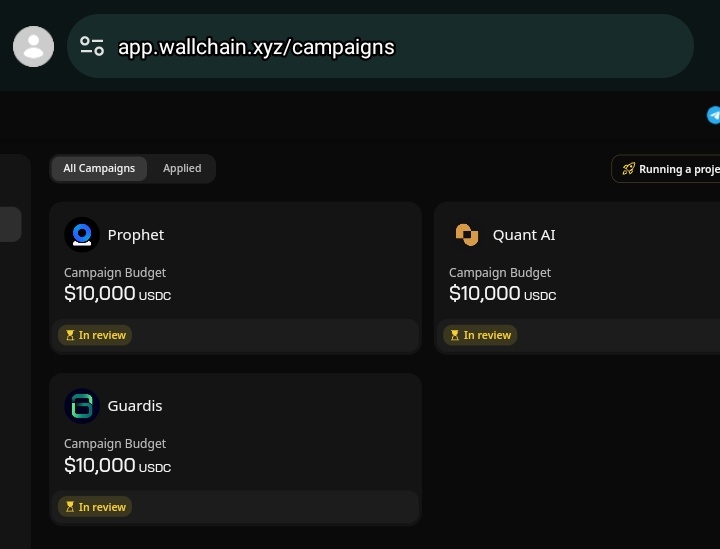Screen dimensions: 720x549
Task: Select the All Campaigns tab
Action: click(x=99, y=168)
